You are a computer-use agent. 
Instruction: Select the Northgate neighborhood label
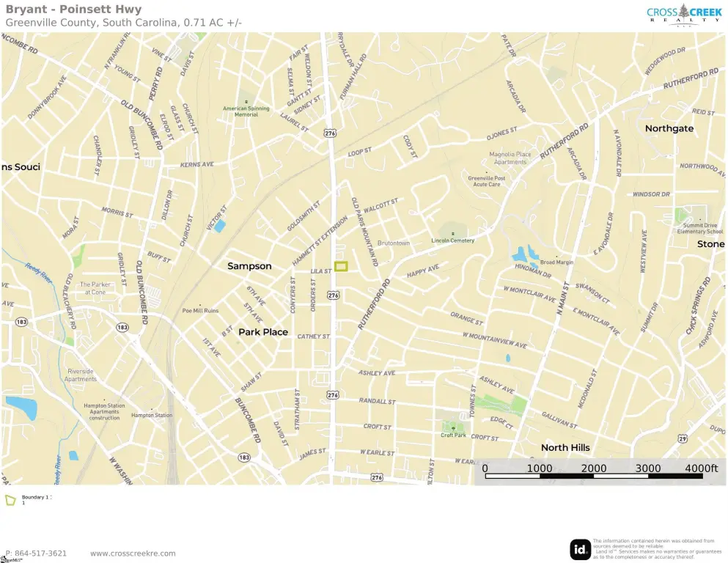[x=669, y=128]
